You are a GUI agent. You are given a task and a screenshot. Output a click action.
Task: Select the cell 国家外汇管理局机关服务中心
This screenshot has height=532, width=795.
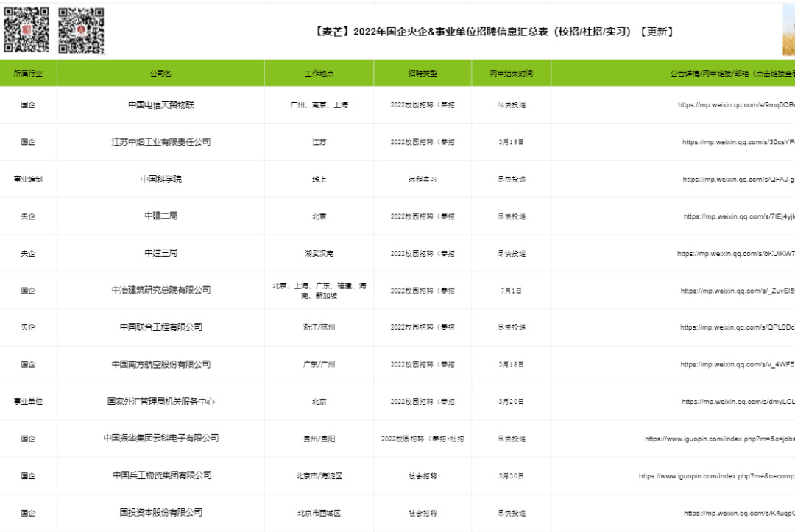[160, 401]
